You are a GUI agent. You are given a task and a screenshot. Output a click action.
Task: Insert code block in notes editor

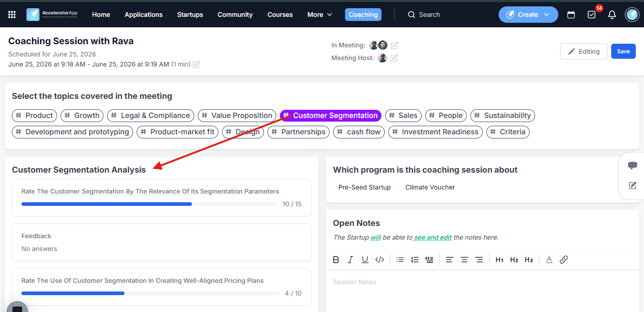tap(380, 260)
